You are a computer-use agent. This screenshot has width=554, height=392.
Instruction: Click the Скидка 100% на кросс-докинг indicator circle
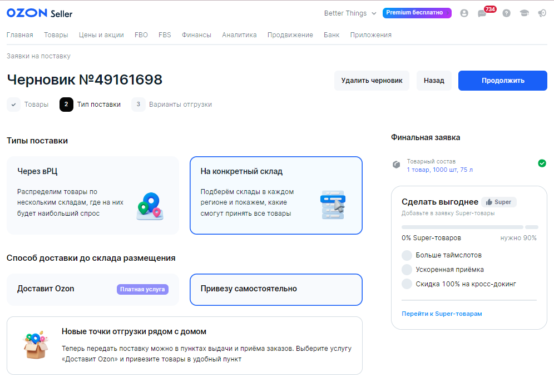(x=407, y=284)
